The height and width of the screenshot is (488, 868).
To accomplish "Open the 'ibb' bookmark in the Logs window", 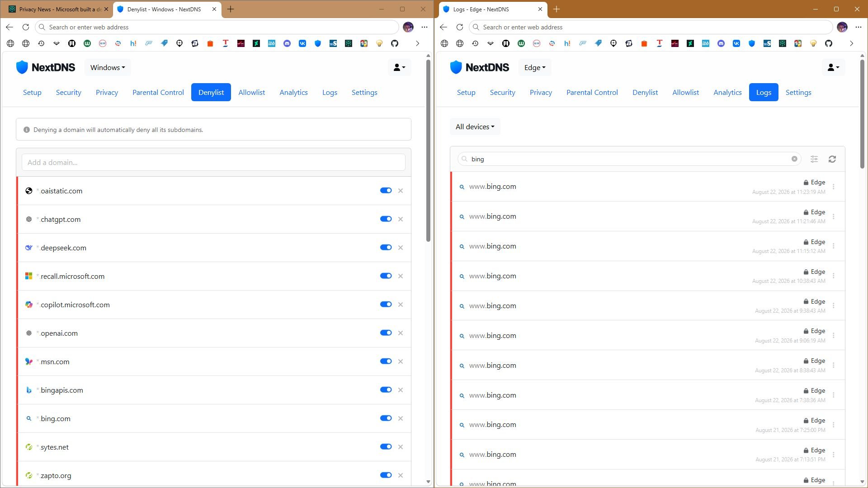I will (706, 43).
